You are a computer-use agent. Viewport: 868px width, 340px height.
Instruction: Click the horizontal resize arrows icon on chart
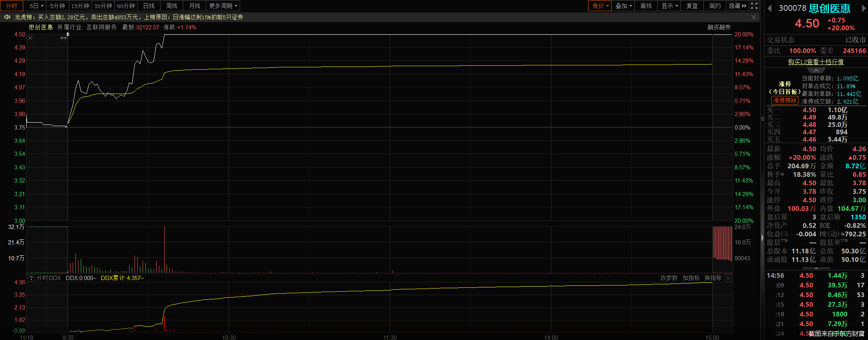(x=64, y=38)
